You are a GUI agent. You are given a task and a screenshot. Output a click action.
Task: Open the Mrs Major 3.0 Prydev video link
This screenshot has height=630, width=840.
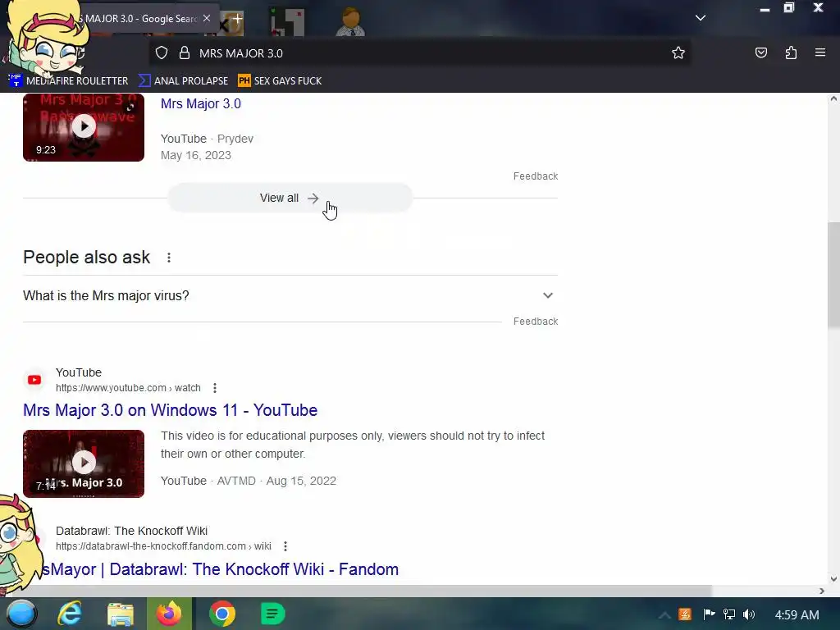[201, 104]
